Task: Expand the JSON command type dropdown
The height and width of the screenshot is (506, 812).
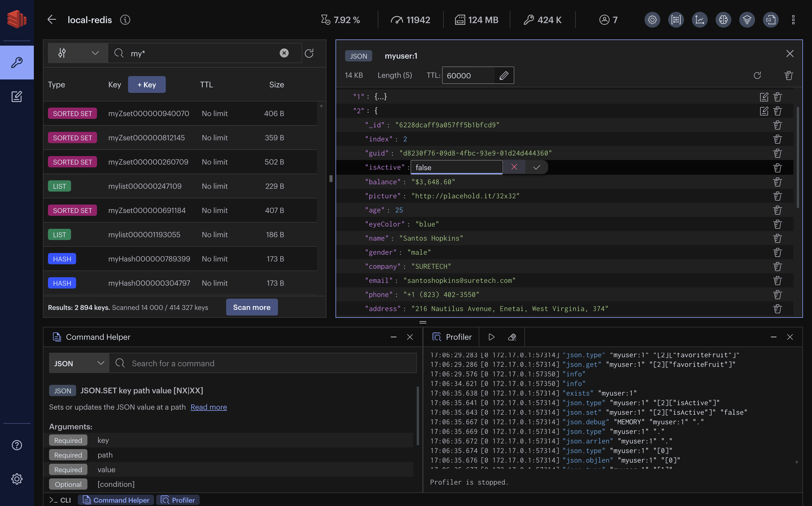Action: 78,363
